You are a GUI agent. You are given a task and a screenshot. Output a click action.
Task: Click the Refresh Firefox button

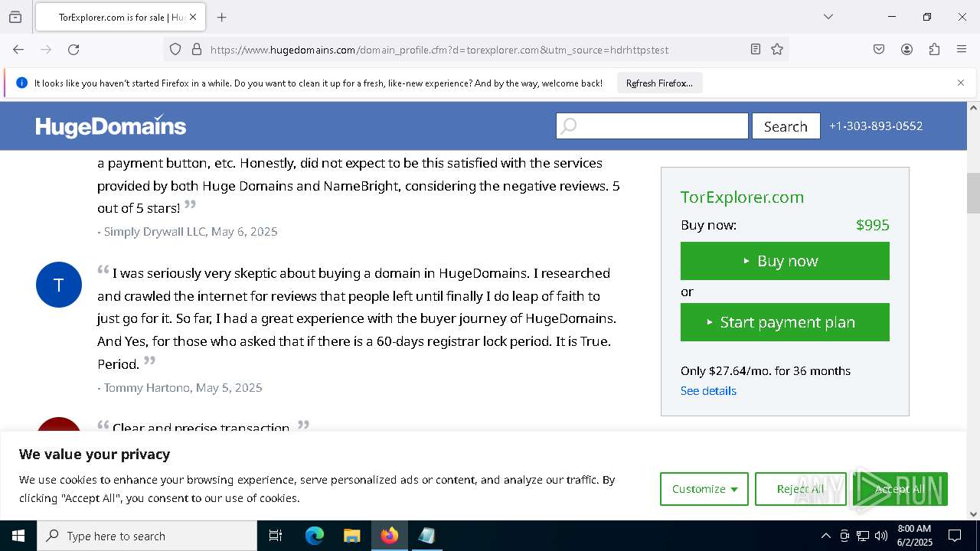659,83
